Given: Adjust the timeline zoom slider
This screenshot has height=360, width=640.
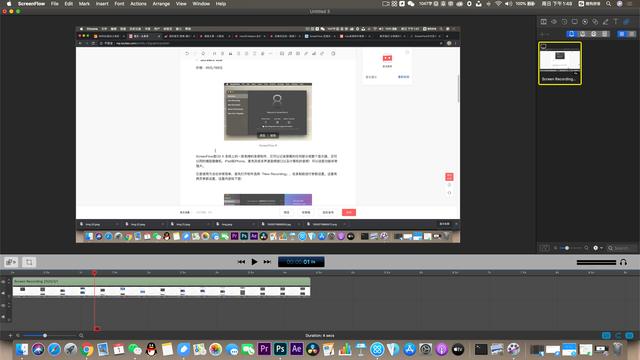Looking at the screenshot, I should coord(45,336).
